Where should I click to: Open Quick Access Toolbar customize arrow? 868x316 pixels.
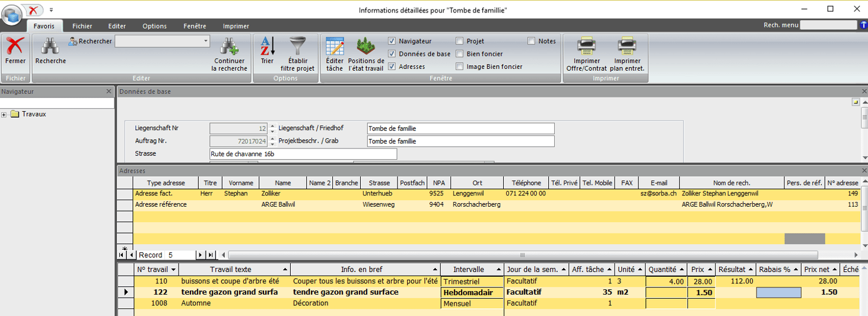tap(51, 10)
